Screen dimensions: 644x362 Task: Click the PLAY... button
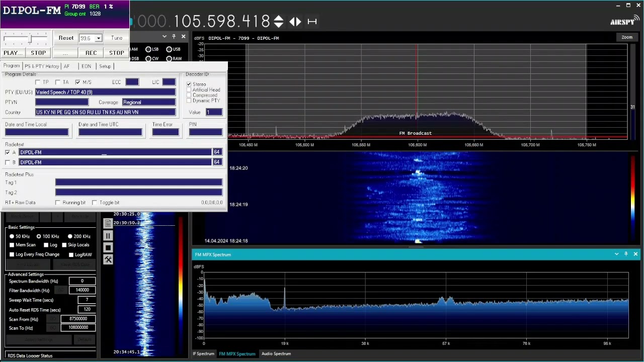click(x=13, y=53)
